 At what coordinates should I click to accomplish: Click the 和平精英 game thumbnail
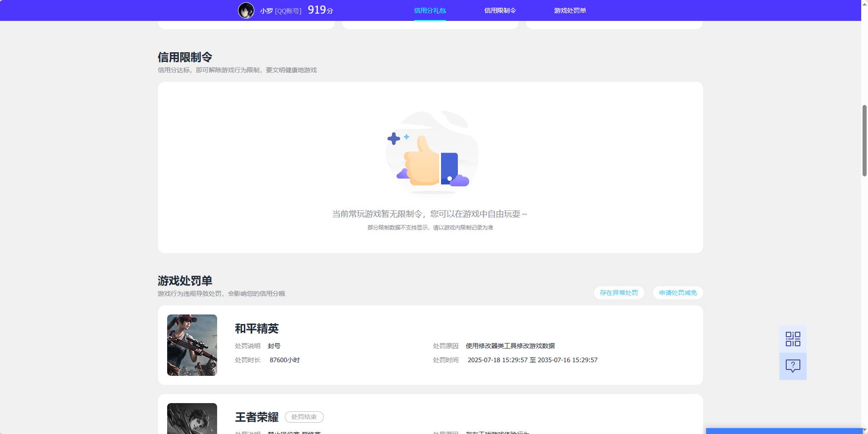tap(192, 345)
